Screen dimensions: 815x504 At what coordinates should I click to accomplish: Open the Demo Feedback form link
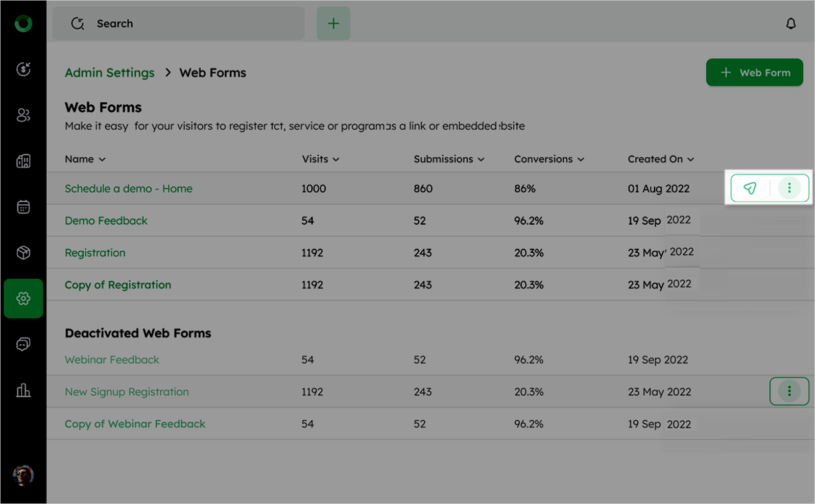pyautogui.click(x=106, y=221)
